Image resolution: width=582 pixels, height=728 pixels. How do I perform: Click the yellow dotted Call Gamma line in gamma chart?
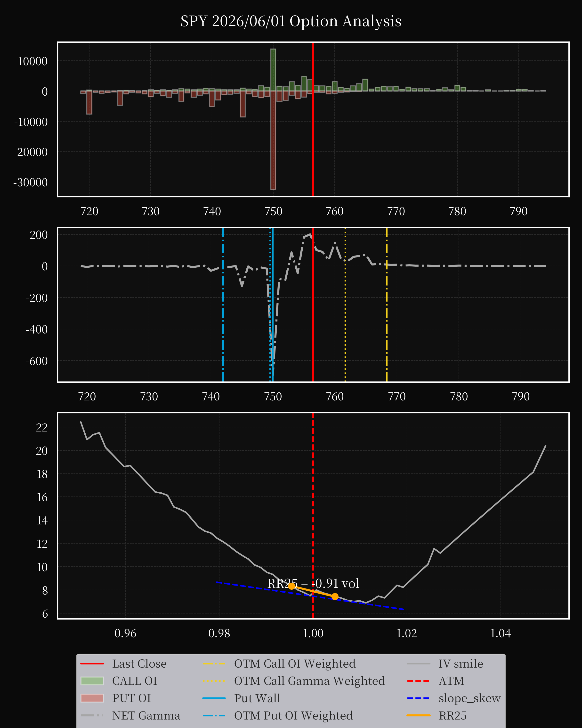345,305
